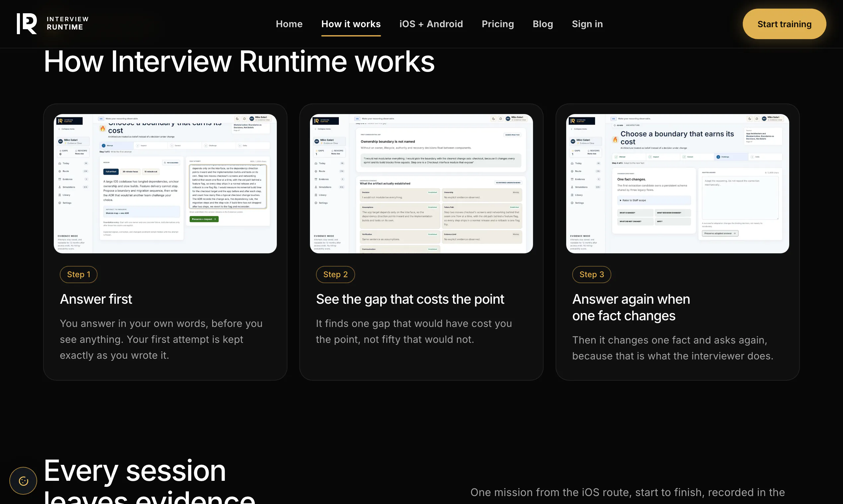843x504 pixels.
Task: Click the 'Answer first' heading
Action: point(96,299)
